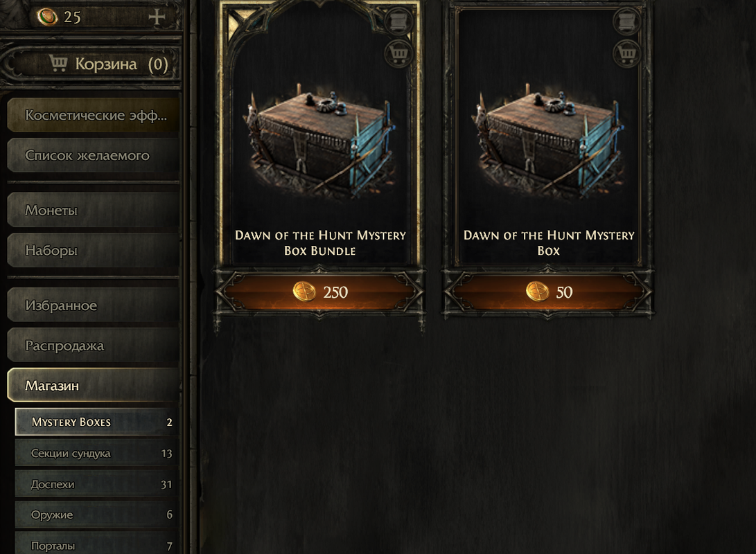
Task: Buy the Bundle for 250 coins
Action: click(x=319, y=292)
